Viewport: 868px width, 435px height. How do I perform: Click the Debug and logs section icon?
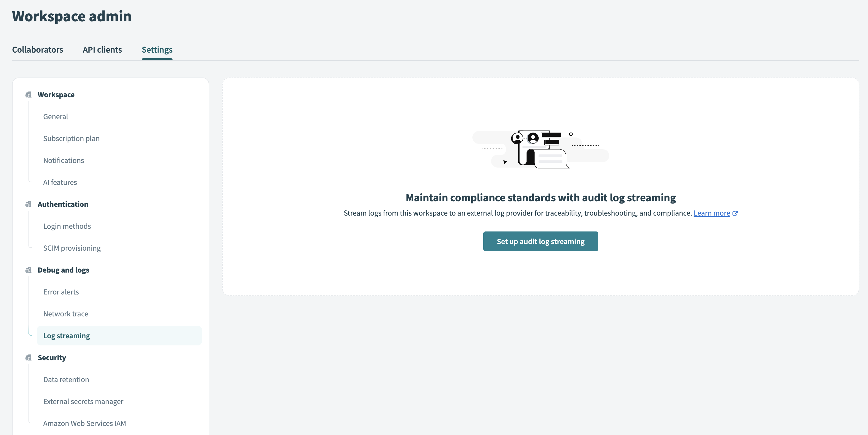pos(28,270)
